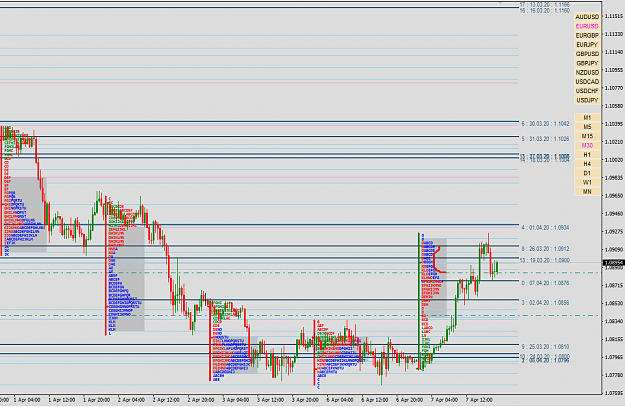Open the EURJPY symbol chart
The width and height of the screenshot is (625, 407).
coord(587,45)
